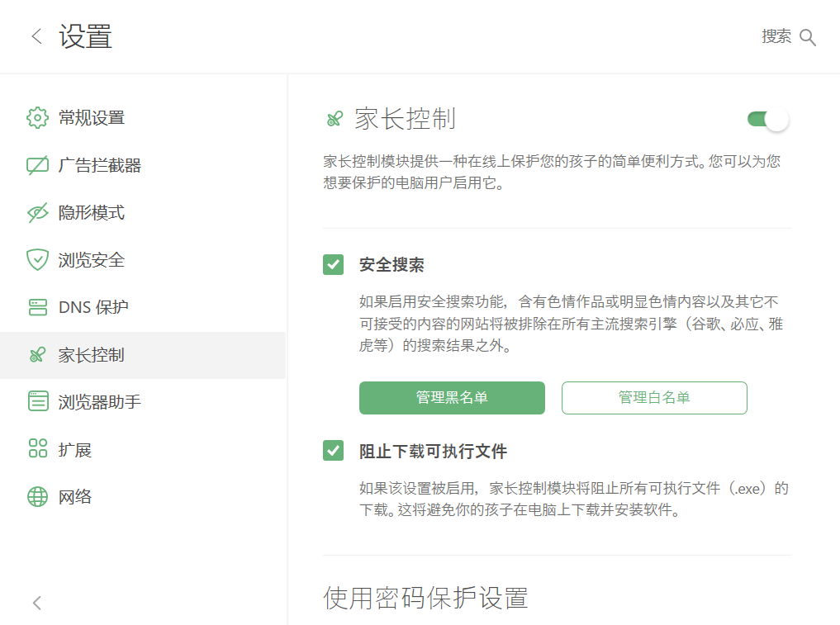Toggle off the 家长控制 switch
The height and width of the screenshot is (625, 840).
[767, 119]
